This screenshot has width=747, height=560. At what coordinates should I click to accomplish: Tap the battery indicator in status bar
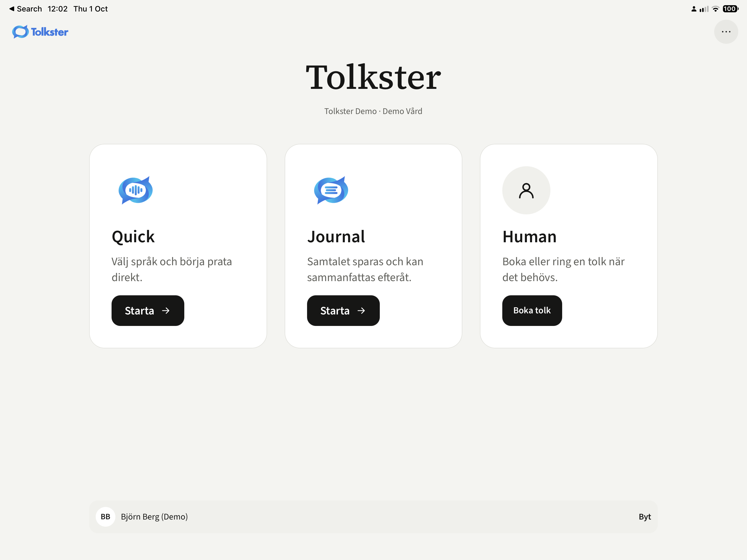coord(730,9)
